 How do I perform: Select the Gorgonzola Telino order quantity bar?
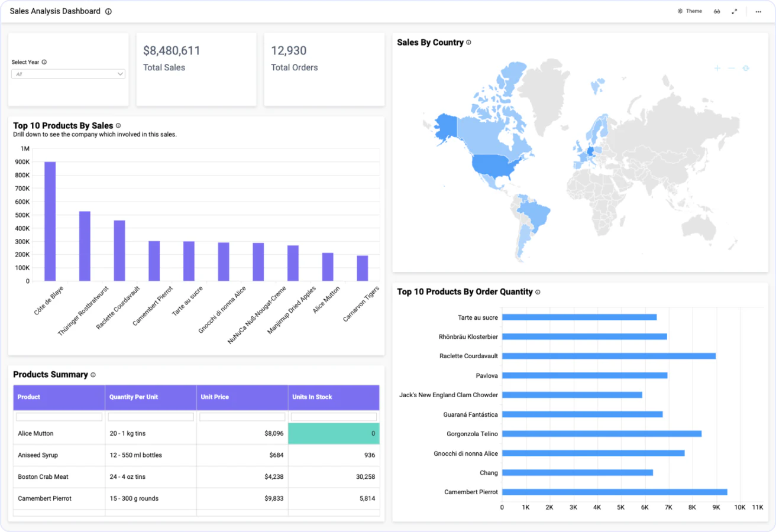(602, 434)
